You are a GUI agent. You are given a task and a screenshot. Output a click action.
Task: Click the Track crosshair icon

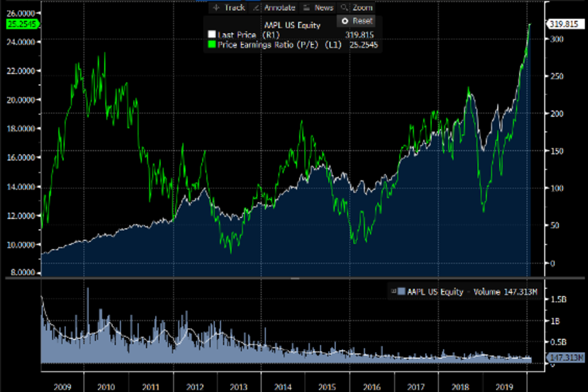tap(216, 8)
